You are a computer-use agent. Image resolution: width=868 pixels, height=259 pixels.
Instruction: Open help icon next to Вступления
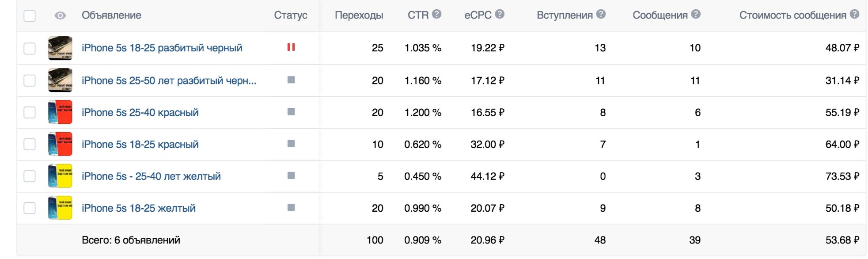(x=601, y=14)
